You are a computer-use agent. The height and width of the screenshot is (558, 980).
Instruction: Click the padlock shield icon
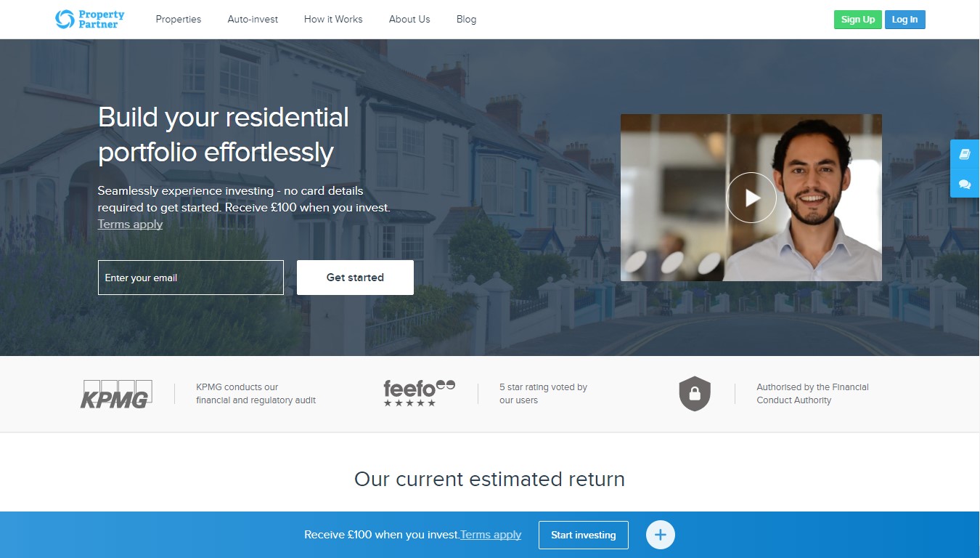pyautogui.click(x=695, y=394)
